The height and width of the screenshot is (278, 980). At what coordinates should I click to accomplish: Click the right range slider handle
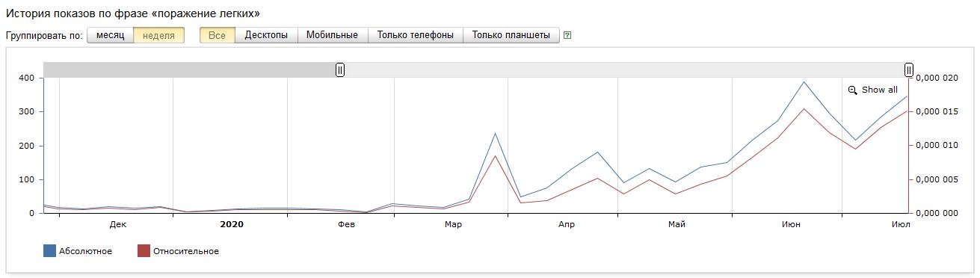909,69
